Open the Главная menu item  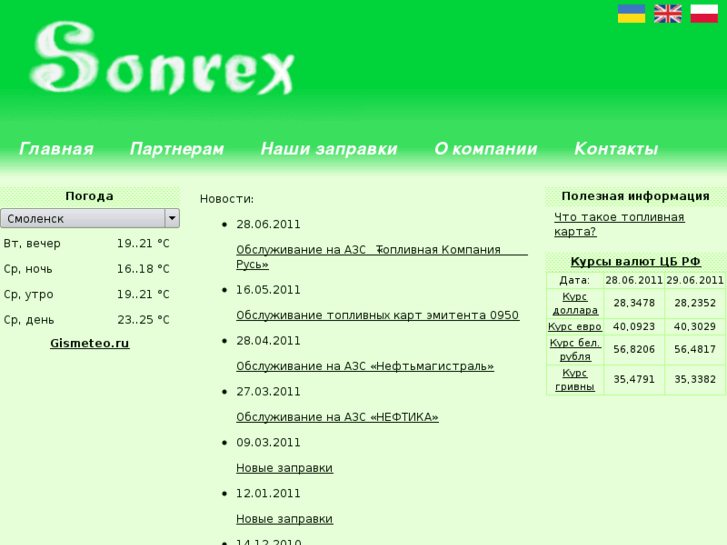pyautogui.click(x=56, y=149)
